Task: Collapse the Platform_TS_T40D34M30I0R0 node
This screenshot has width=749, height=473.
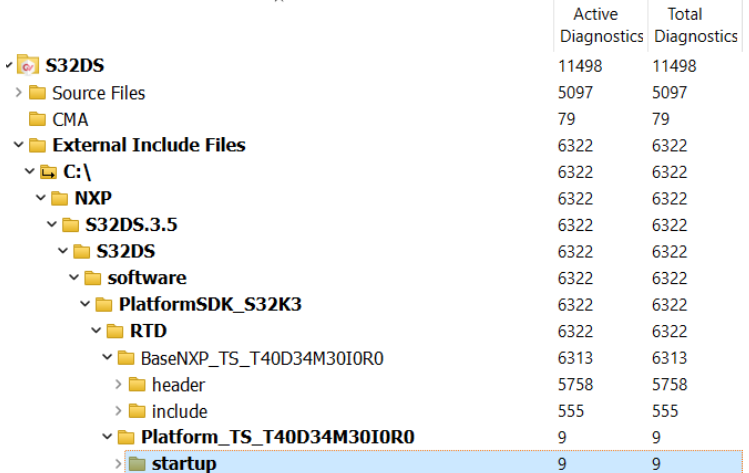Action: click(107, 437)
